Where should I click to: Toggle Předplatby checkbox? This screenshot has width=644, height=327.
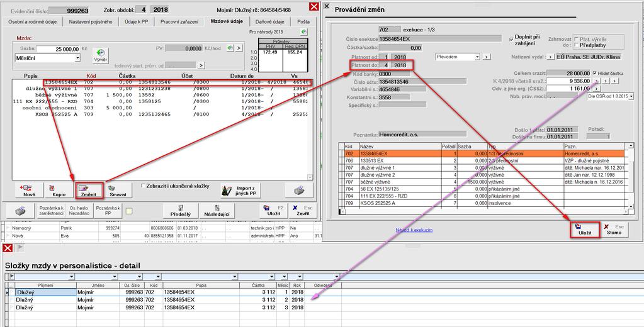[577, 45]
